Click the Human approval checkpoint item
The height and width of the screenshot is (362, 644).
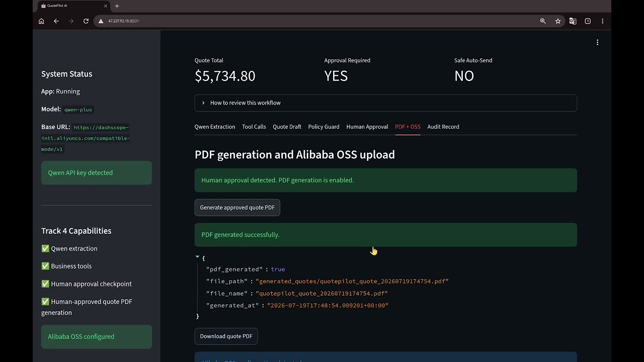87,284
